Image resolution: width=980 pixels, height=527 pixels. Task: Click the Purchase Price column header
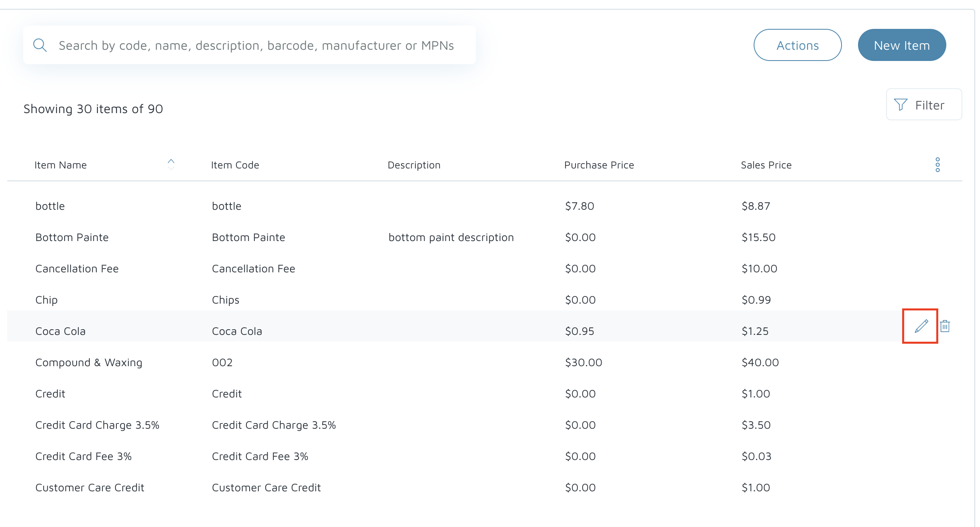599,165
